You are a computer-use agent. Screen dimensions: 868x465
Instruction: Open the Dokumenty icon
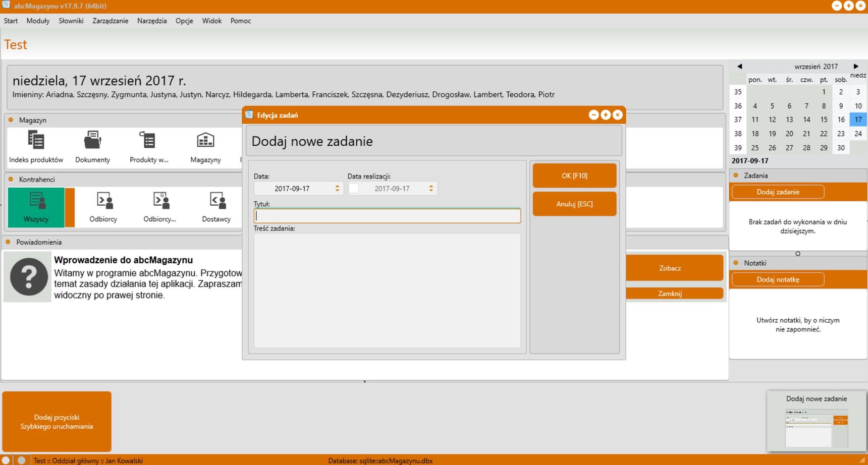(92, 146)
